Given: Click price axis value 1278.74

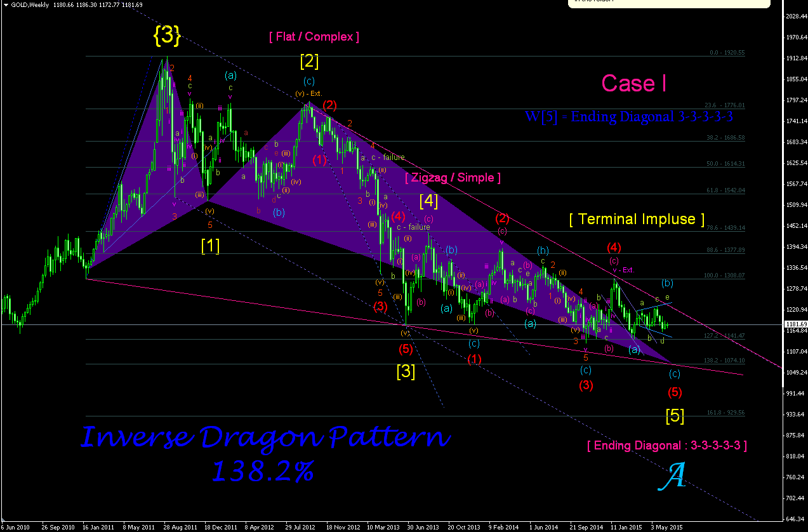Looking at the screenshot, I should pos(795,289).
